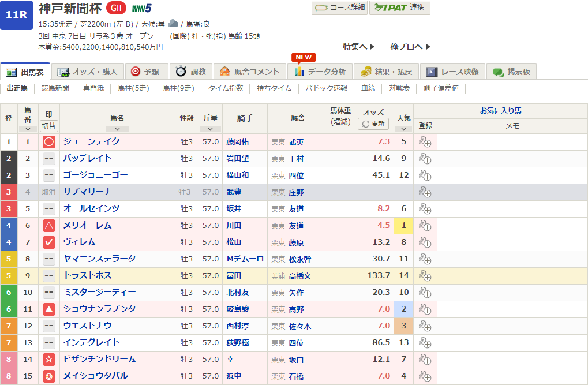Toggle the ▲ mark on ショウナンラプンタ
588x385 pixels.
pos(48,309)
